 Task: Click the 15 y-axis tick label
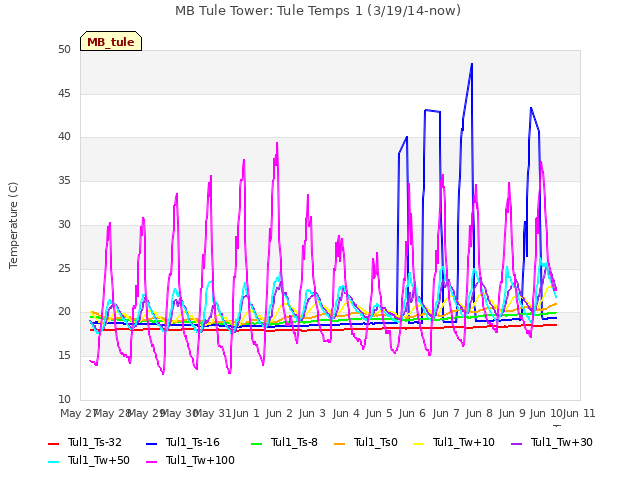pyautogui.click(x=64, y=356)
